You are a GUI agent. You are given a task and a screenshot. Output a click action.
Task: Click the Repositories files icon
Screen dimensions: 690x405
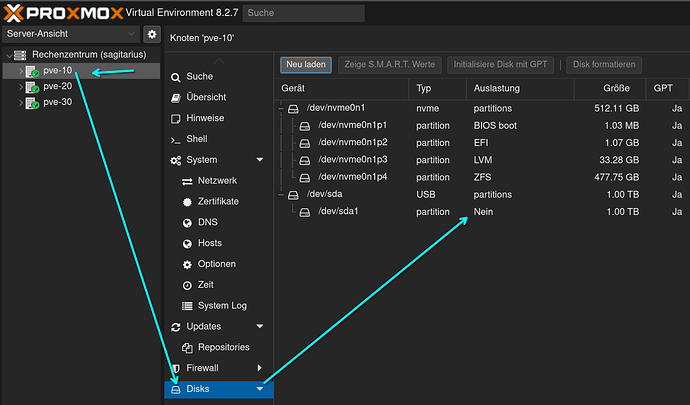point(187,348)
